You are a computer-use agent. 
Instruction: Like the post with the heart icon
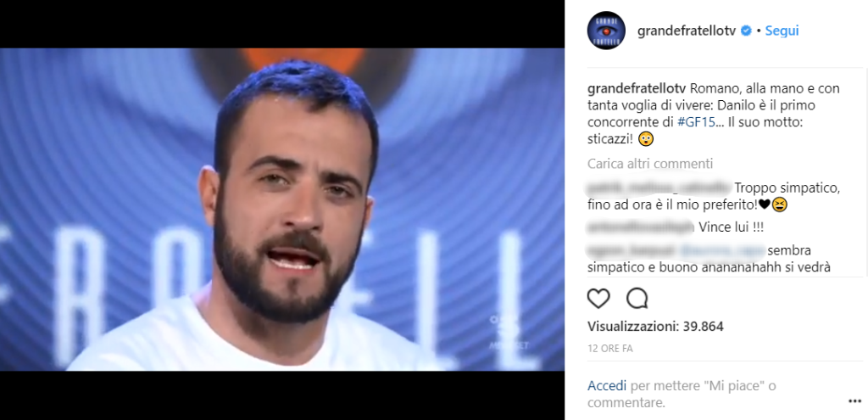pyautogui.click(x=598, y=299)
